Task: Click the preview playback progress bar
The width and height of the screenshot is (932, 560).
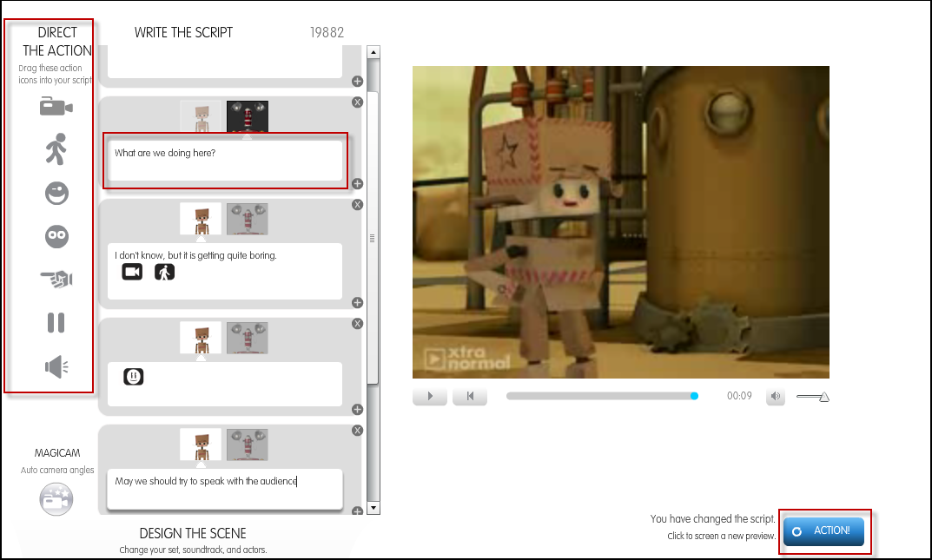Action: click(601, 396)
